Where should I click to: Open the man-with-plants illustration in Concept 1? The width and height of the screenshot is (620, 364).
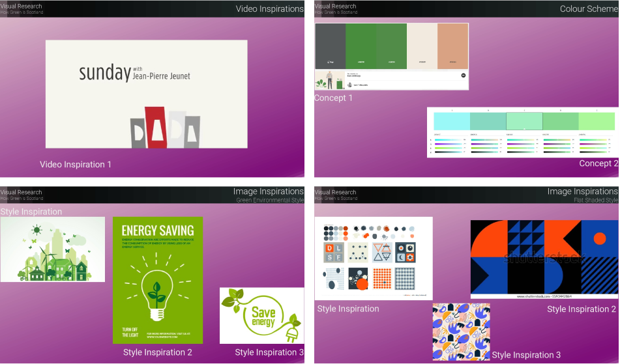pos(330,79)
